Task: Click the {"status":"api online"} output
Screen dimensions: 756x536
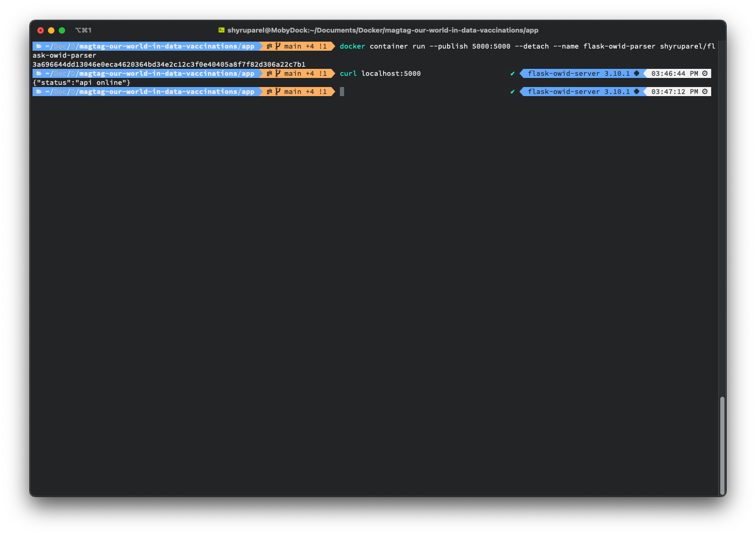Action: tap(81, 83)
